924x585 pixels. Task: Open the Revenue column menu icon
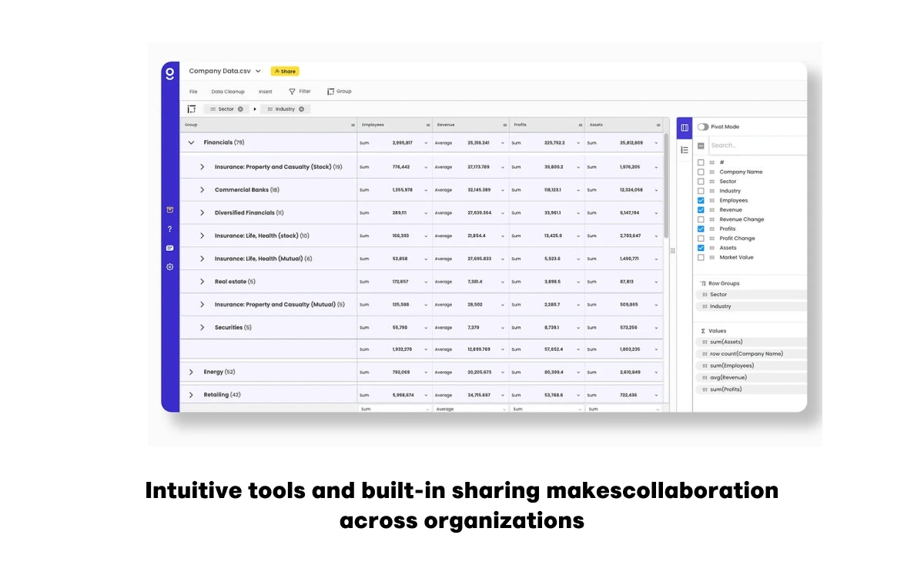(x=504, y=125)
